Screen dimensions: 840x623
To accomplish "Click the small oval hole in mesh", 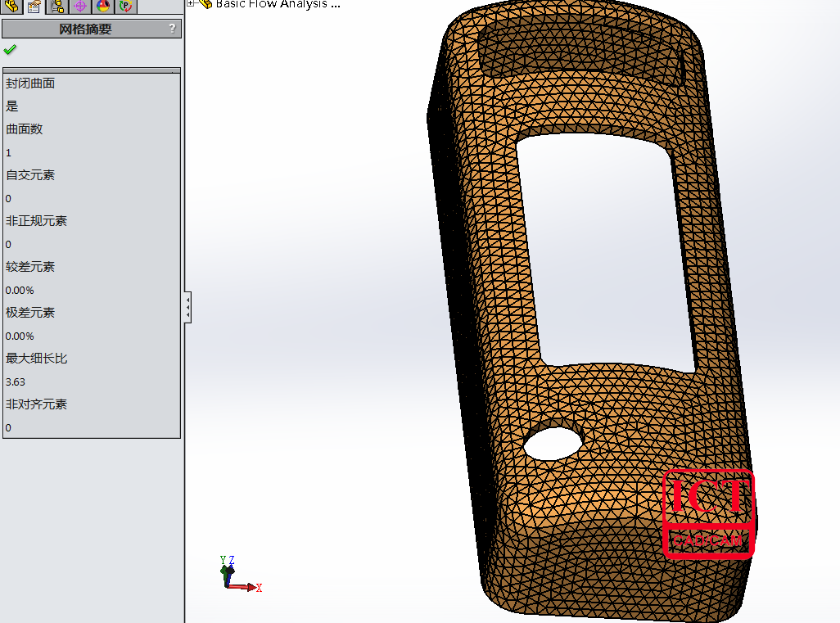I will [553, 443].
